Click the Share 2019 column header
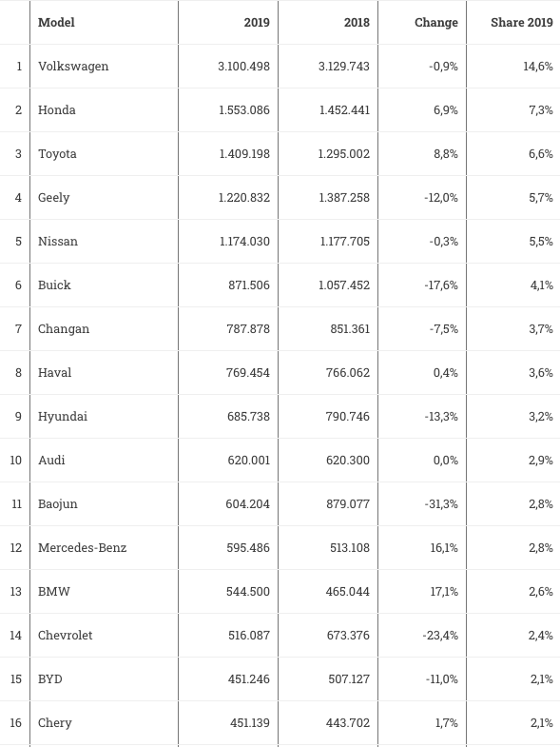Viewport: 560px width, 747px height. (x=522, y=23)
